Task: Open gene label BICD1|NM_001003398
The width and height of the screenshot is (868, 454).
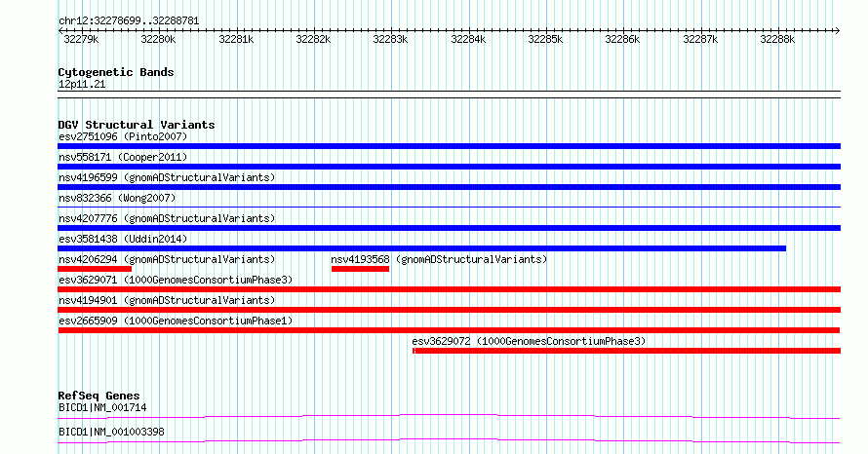Action: tap(111, 432)
